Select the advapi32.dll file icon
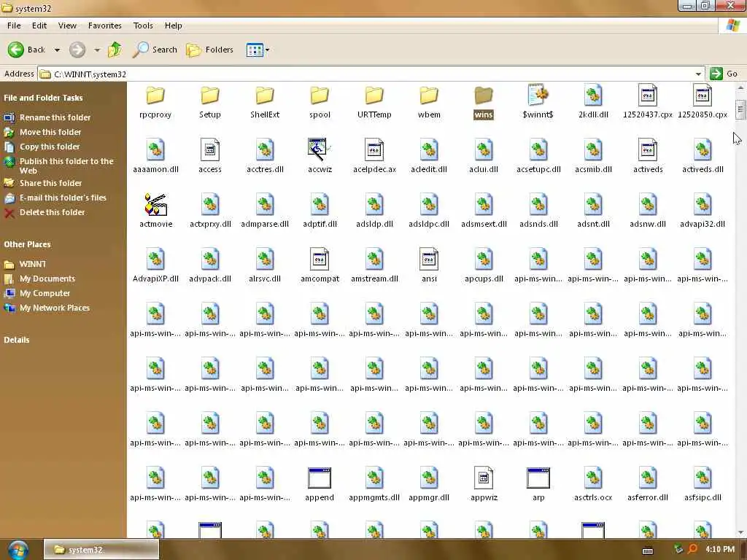Image resolution: width=747 pixels, height=560 pixels. [x=703, y=204]
